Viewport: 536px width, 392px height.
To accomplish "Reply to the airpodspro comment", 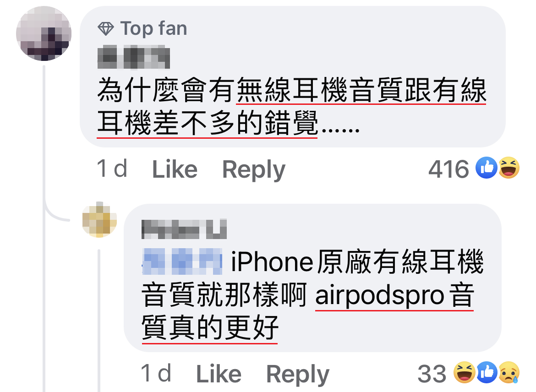I will click(297, 375).
